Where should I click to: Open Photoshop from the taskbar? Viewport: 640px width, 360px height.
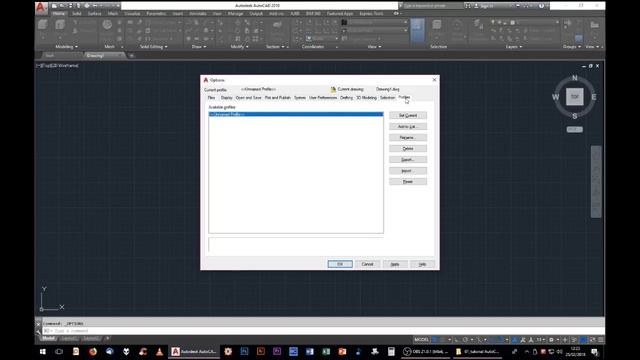[x=244, y=351]
